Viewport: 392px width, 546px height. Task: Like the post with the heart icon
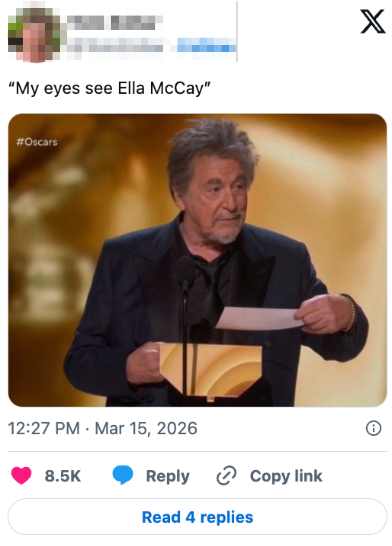point(21,475)
